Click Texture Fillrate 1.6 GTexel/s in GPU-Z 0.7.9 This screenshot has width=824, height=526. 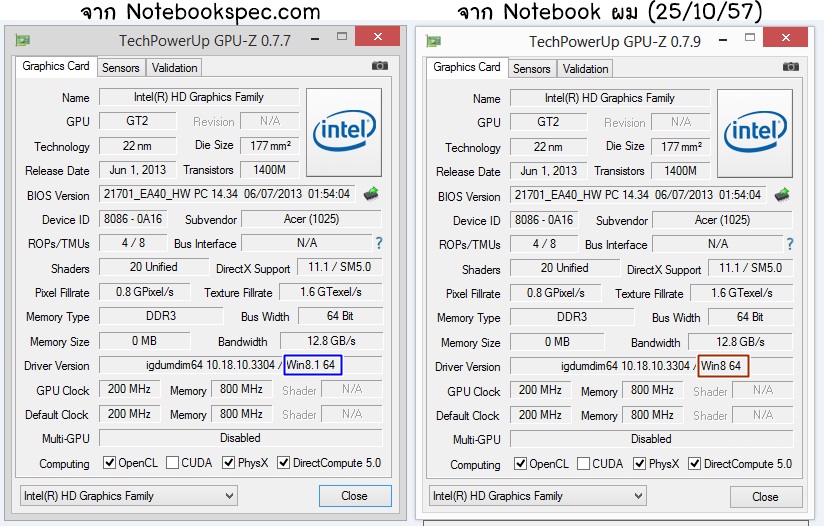pos(742,293)
